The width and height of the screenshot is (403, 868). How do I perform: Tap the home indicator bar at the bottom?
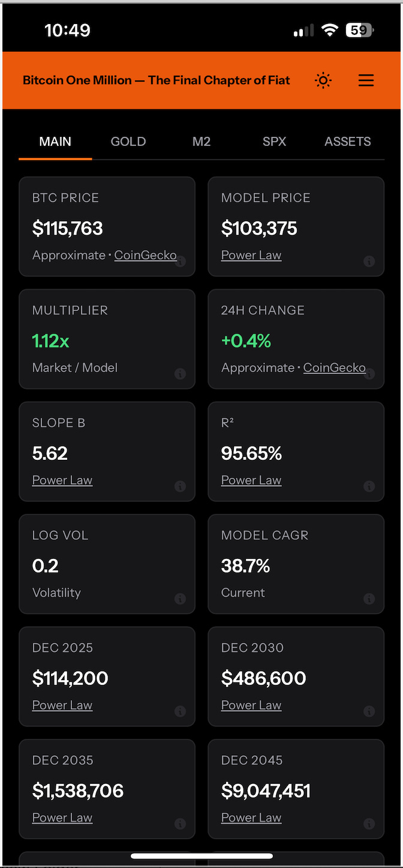point(201,855)
